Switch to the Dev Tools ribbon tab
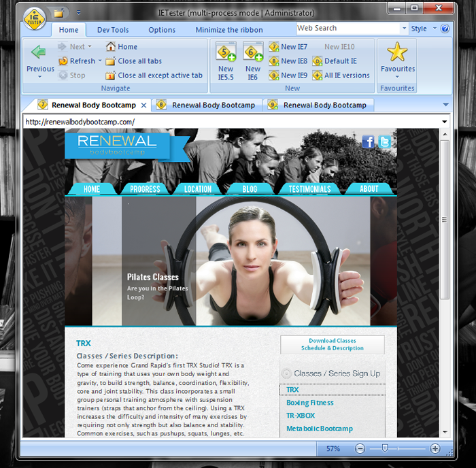The height and width of the screenshot is (468, 476). click(x=113, y=30)
